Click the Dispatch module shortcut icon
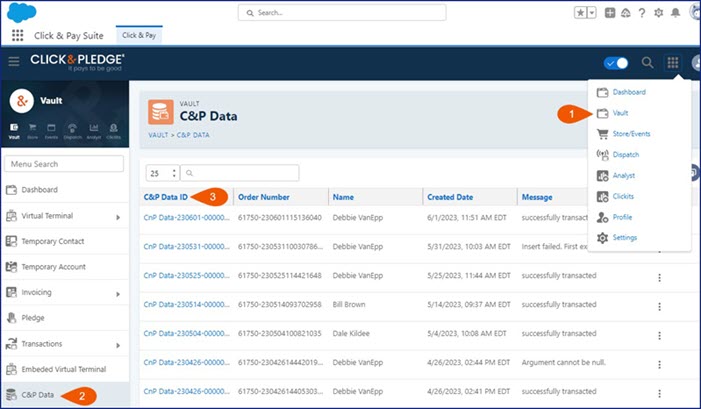Image resolution: width=701 pixels, height=409 pixels. click(x=72, y=131)
